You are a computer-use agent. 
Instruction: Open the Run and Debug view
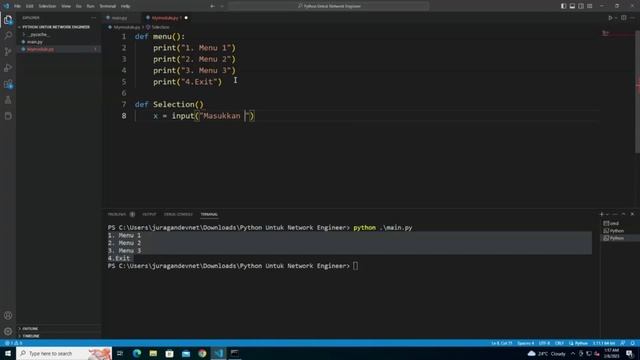tap(8, 68)
